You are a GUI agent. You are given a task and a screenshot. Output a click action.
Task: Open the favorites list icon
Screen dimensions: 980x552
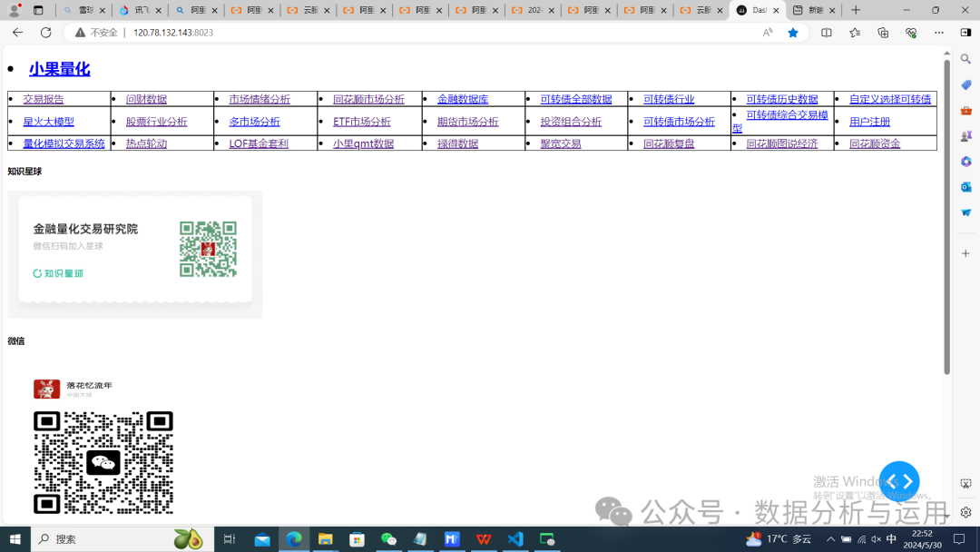pos(855,33)
